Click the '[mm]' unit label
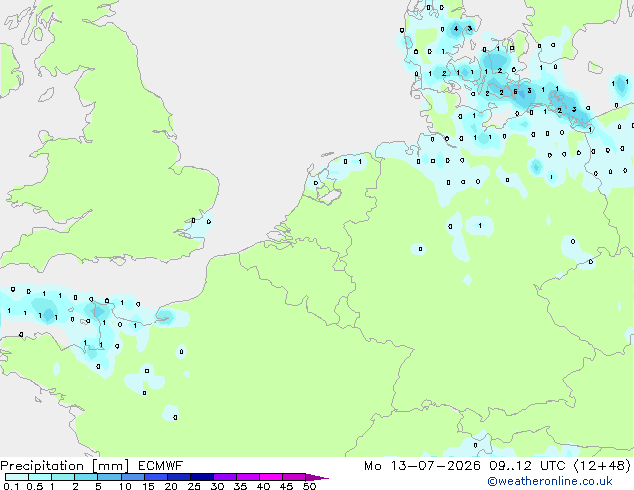 pos(110,466)
